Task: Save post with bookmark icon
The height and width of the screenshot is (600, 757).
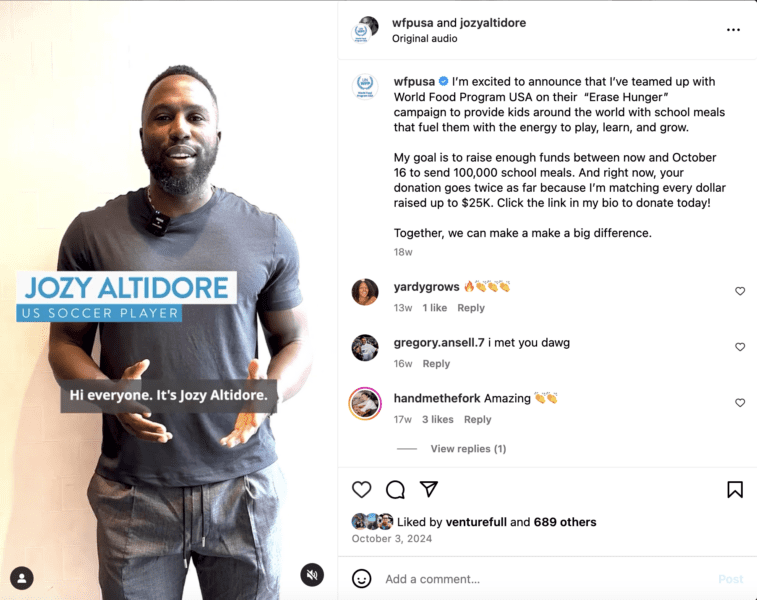Action: [x=735, y=489]
